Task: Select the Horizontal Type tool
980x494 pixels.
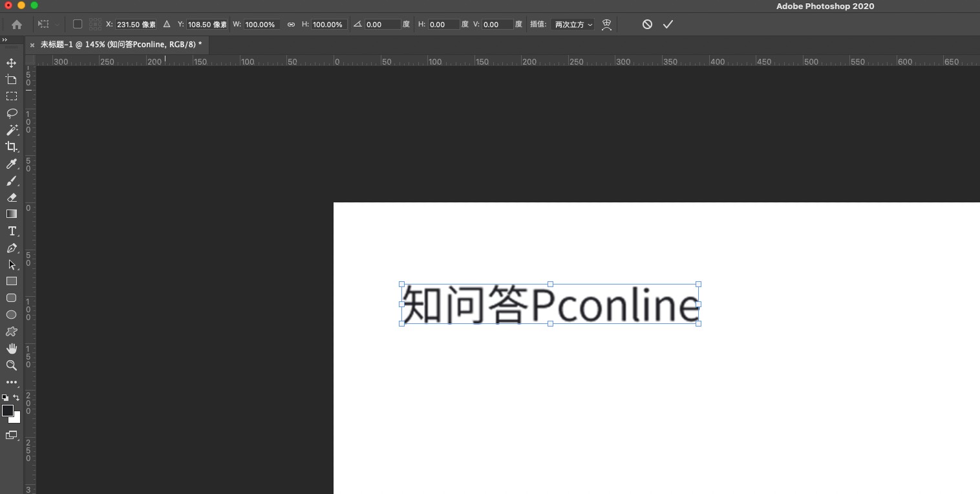Action: click(11, 231)
